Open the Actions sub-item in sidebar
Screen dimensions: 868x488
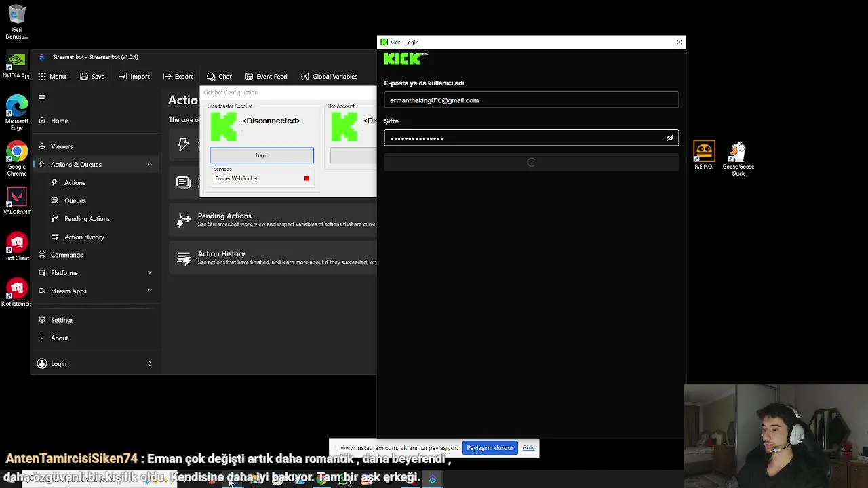click(75, 182)
